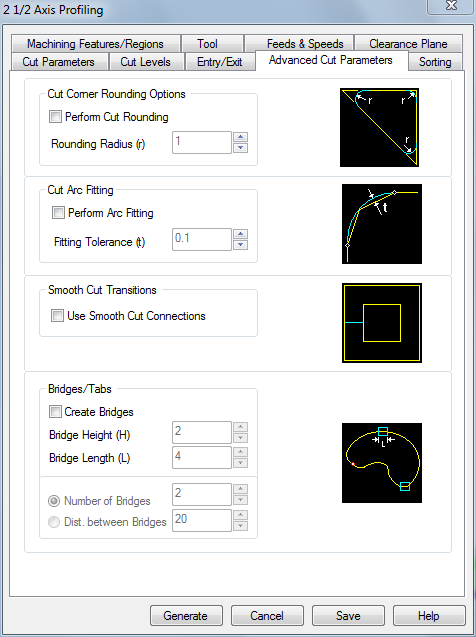This screenshot has width=476, height=637.
Task: Tick the Create Bridges checkbox
Action: [55, 412]
